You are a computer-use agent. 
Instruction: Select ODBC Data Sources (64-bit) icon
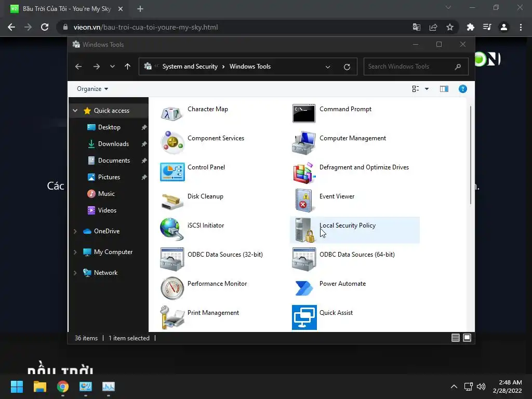[x=304, y=259]
